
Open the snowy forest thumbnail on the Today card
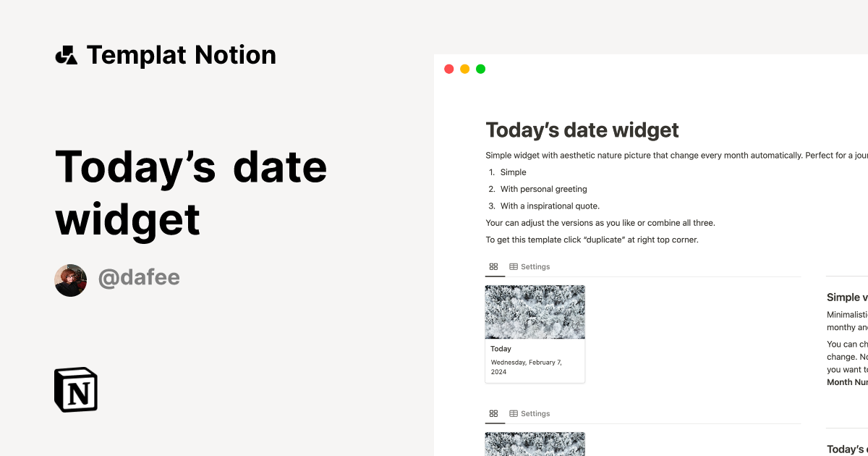[535, 312]
